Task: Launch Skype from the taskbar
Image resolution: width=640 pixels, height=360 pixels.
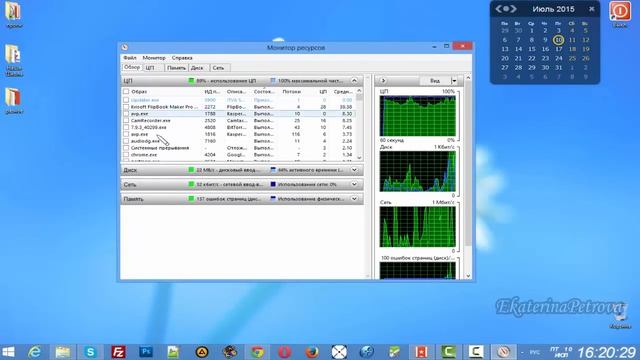Action: pos(90,352)
